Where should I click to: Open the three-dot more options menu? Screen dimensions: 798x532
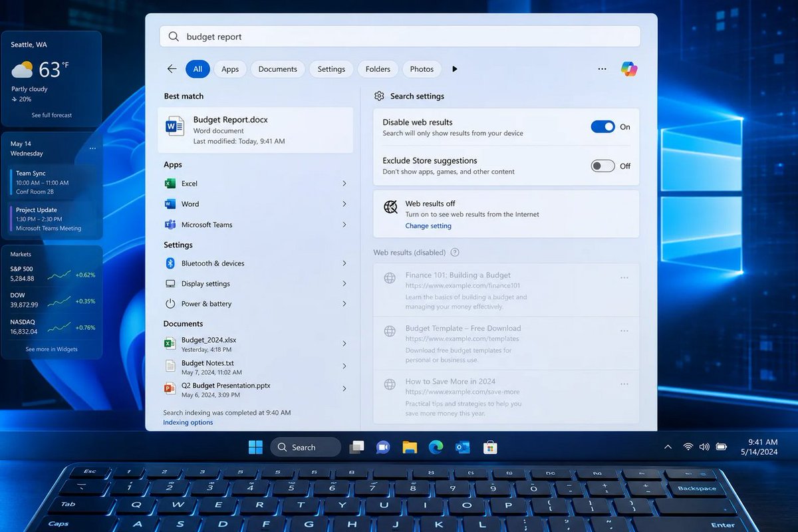tap(602, 69)
